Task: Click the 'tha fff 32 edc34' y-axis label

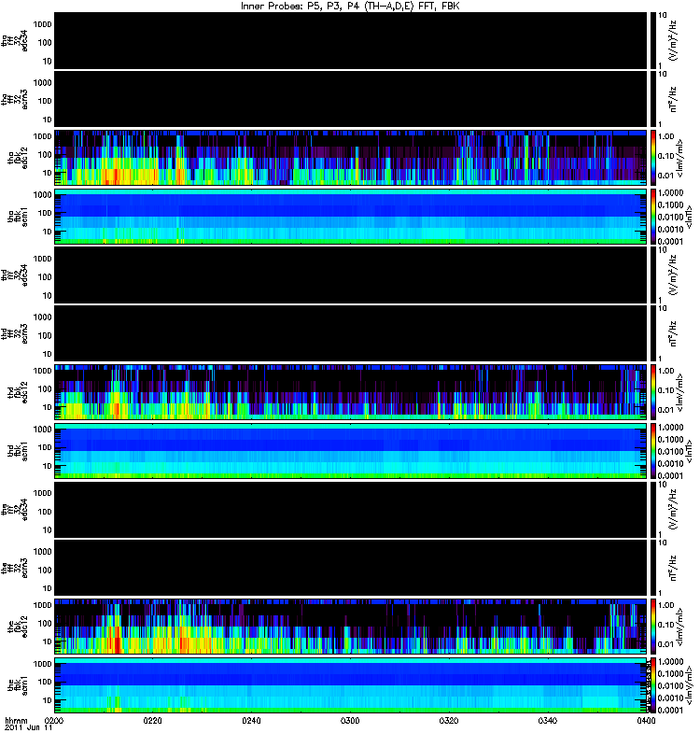Action: click(x=15, y=40)
